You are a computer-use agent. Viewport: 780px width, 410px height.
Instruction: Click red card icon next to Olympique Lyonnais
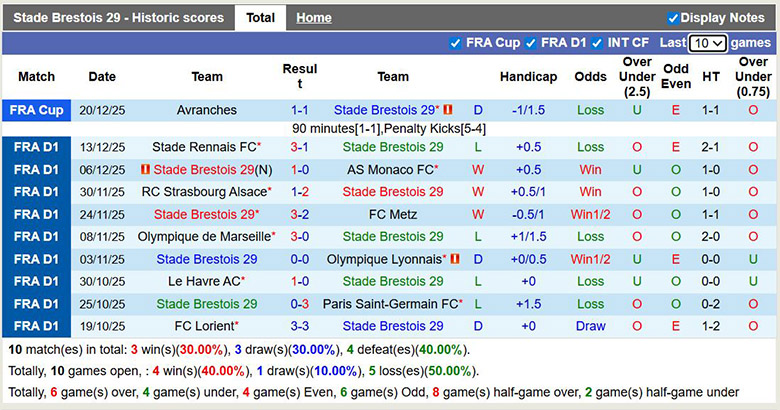click(454, 260)
